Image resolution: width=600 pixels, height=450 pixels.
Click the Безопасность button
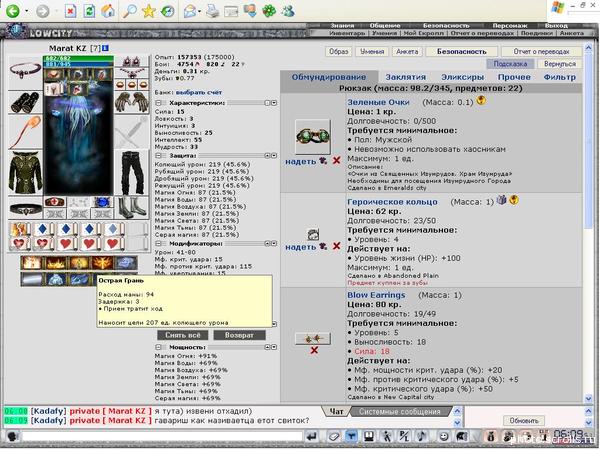coord(461,51)
